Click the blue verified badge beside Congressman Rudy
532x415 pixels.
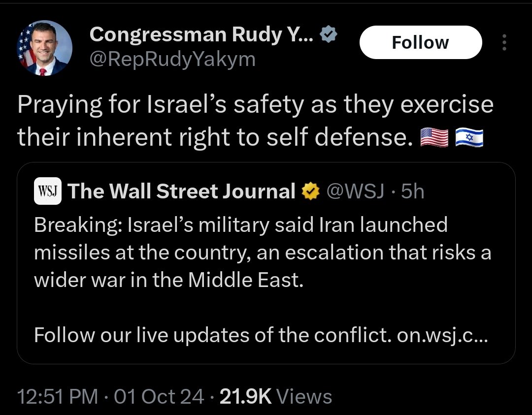pos(330,34)
